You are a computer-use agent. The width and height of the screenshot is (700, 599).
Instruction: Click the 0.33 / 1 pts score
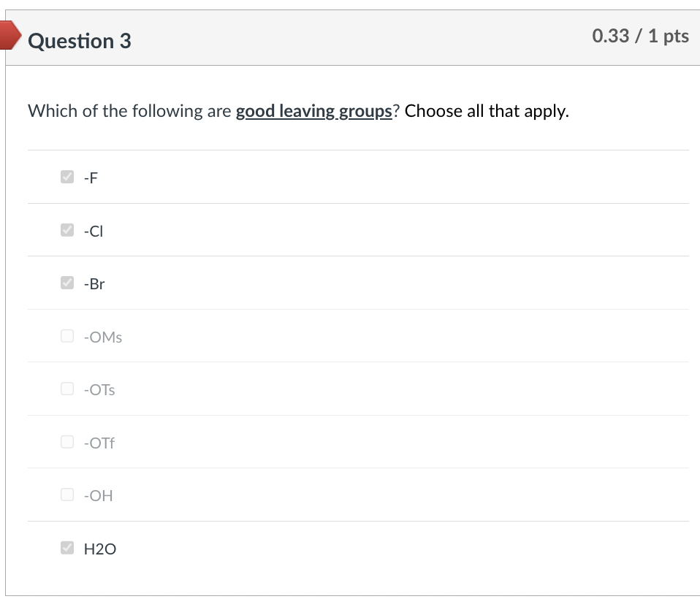640,36
